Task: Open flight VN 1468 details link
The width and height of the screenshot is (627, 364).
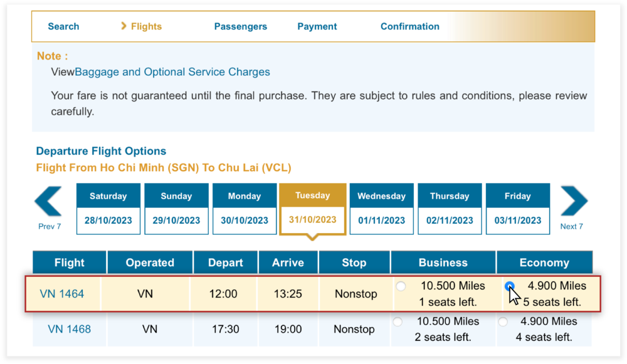Action: [69, 329]
